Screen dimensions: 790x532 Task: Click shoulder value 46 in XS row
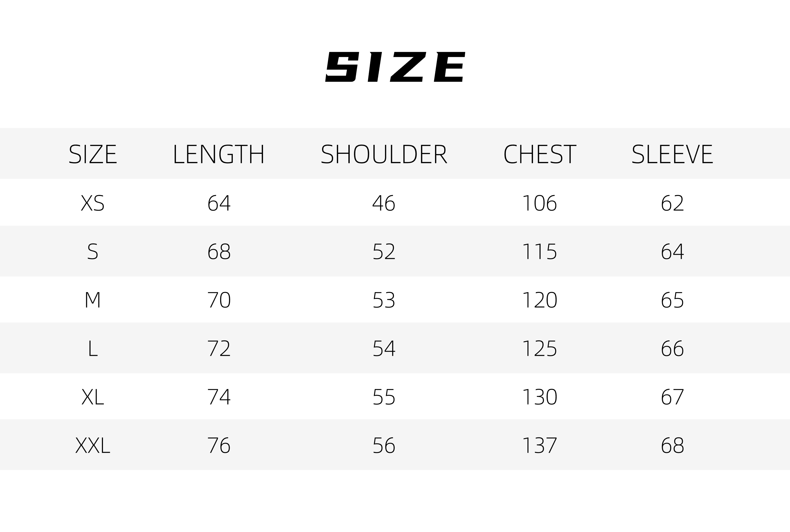(x=384, y=203)
